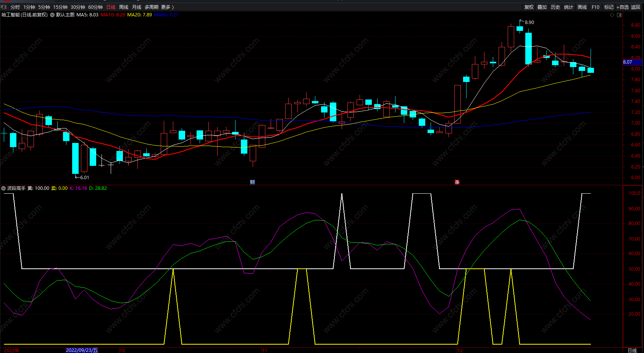
Task: Open the 叠加 overlay function
Action: (542, 7)
